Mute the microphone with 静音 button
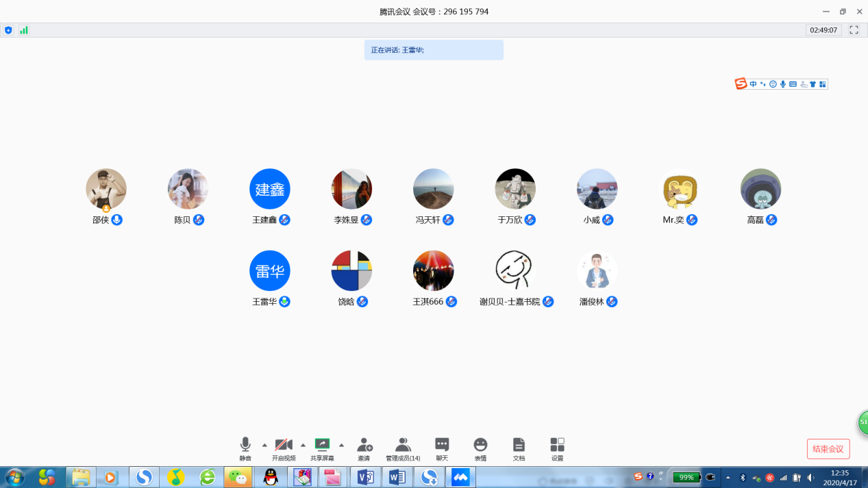 (245, 448)
